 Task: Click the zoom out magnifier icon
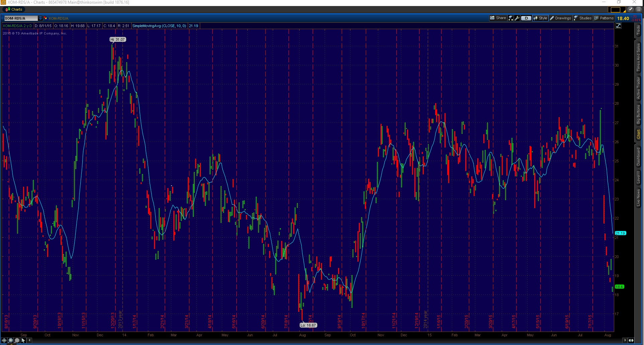[17, 340]
